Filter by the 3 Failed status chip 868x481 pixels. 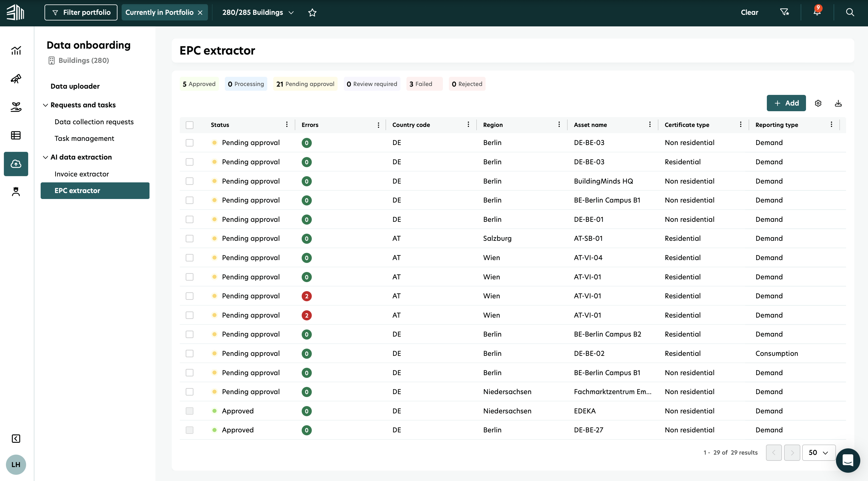[424, 84]
